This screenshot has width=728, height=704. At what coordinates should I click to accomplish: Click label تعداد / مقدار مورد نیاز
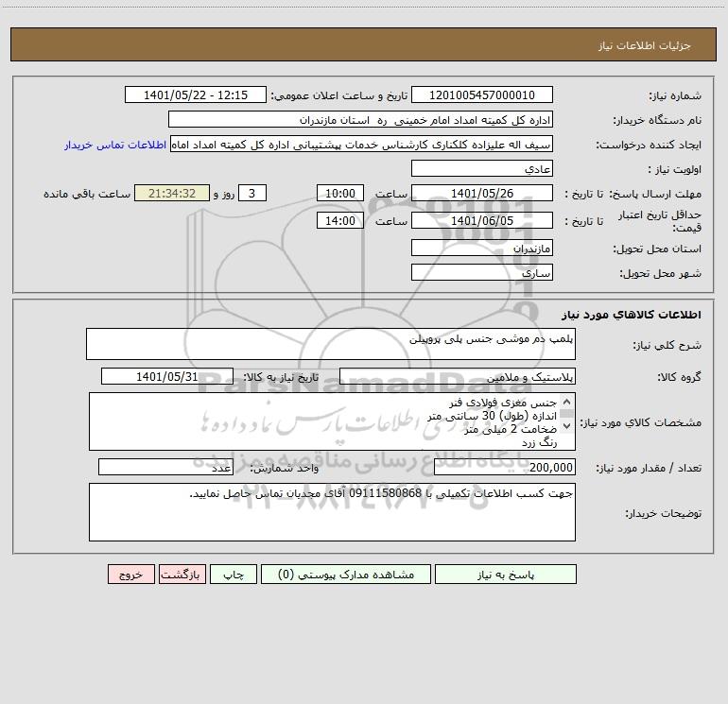point(649,468)
